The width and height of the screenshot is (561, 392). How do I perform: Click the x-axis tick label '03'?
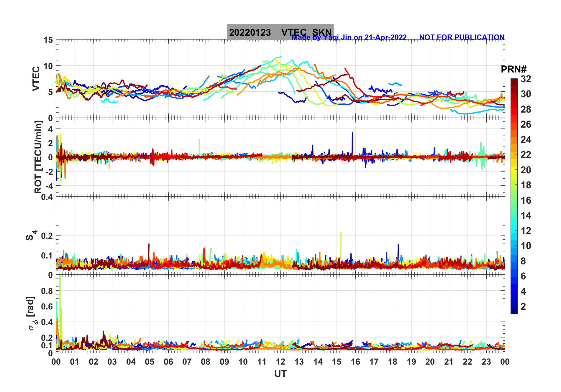point(112,362)
